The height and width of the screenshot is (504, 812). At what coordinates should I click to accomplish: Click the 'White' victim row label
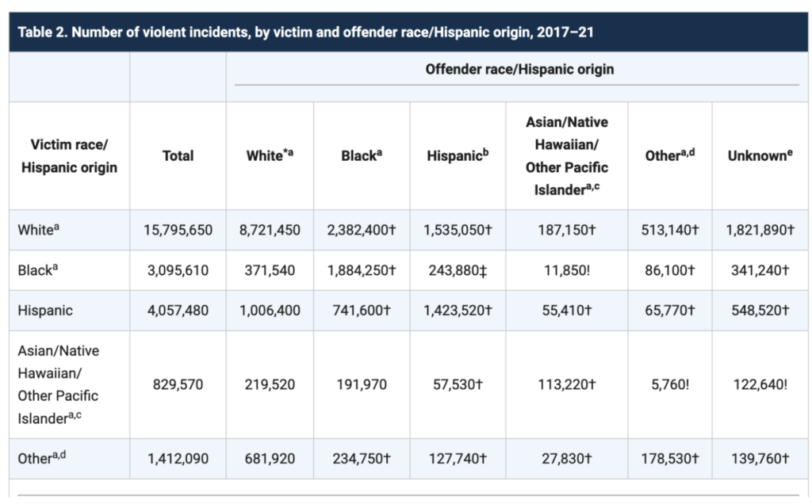33,230
